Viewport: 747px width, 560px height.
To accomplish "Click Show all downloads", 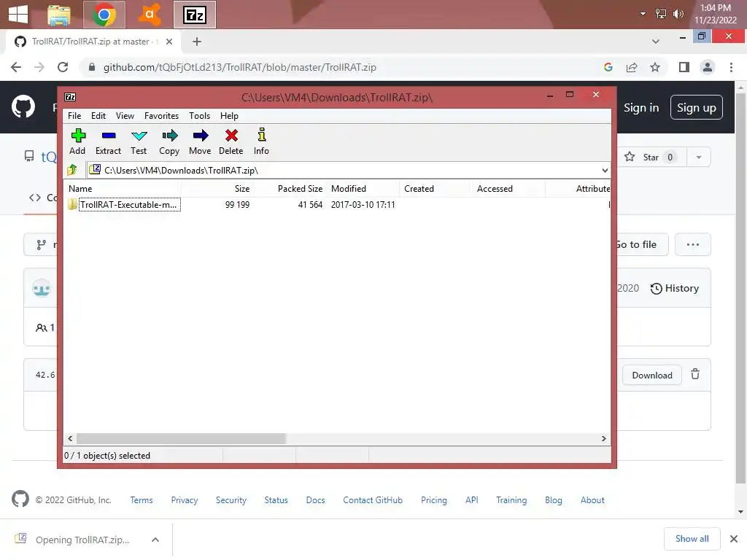I will (x=692, y=539).
